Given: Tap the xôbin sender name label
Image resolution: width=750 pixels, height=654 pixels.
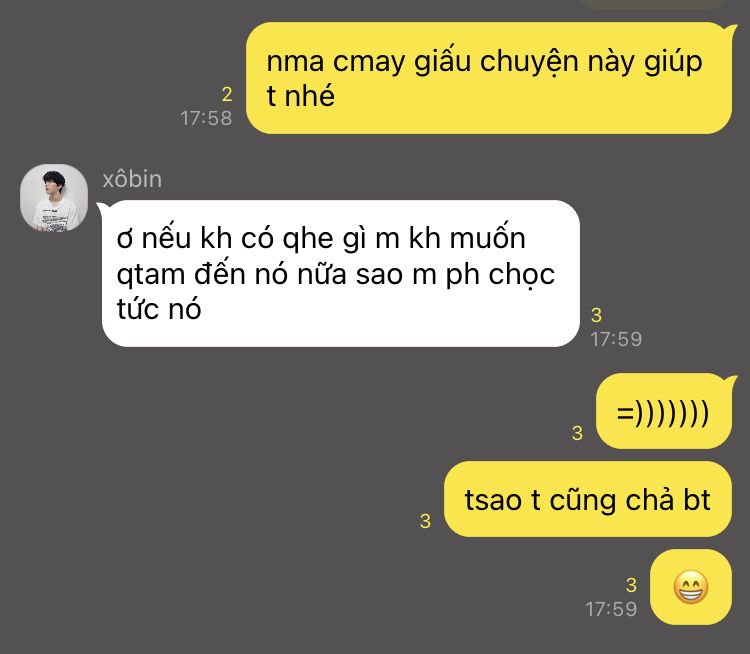Looking at the screenshot, I should pyautogui.click(x=132, y=179).
